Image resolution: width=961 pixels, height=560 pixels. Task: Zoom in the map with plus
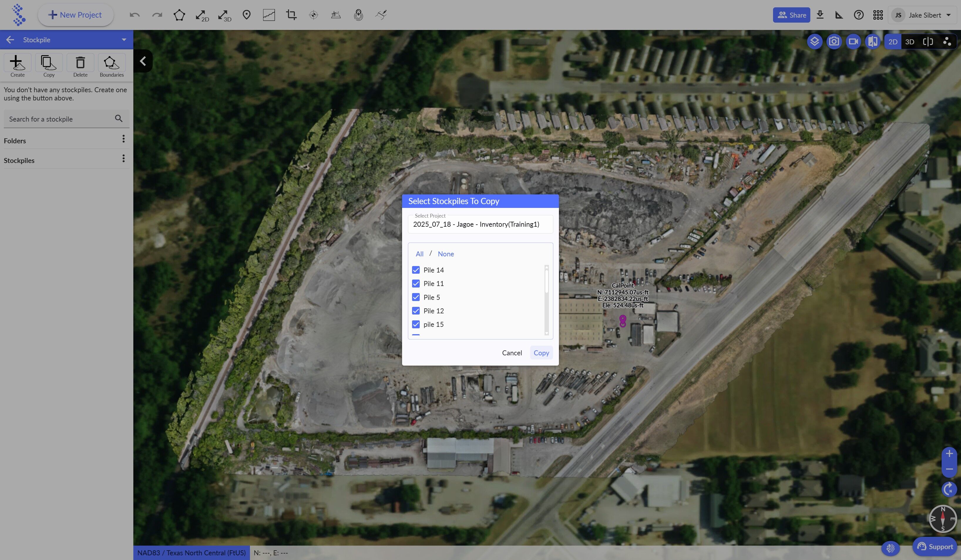tap(949, 454)
